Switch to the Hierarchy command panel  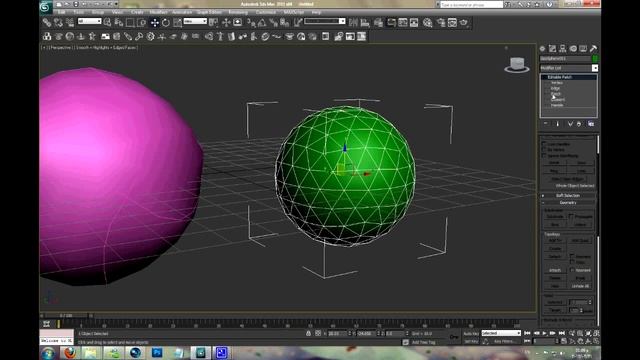563,49
